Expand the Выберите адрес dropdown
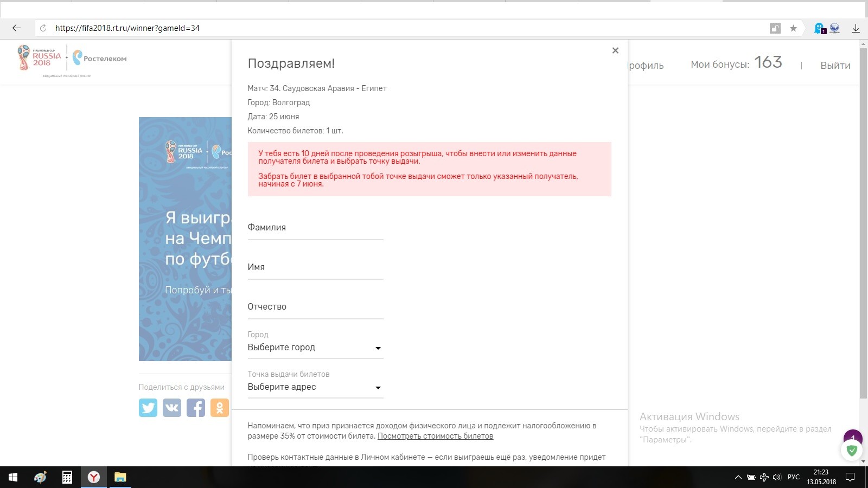Screen dimensions: 868x488 315,387
